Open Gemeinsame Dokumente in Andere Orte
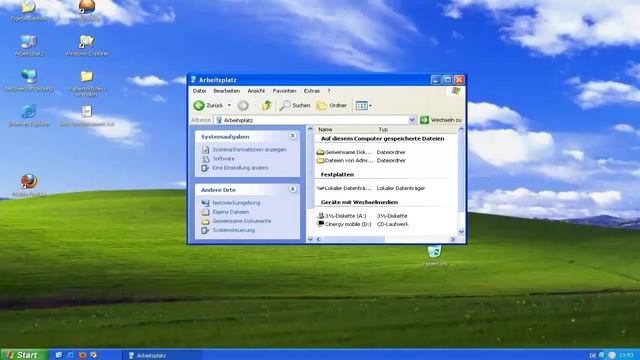 [x=242, y=221]
